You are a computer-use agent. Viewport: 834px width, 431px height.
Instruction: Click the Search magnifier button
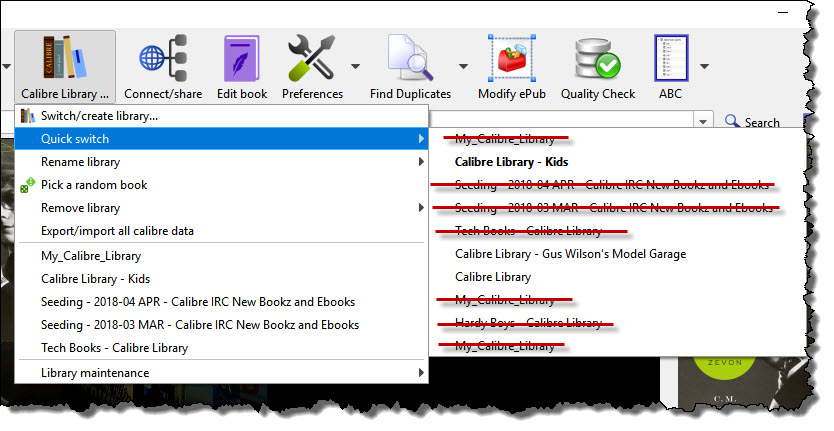click(753, 122)
